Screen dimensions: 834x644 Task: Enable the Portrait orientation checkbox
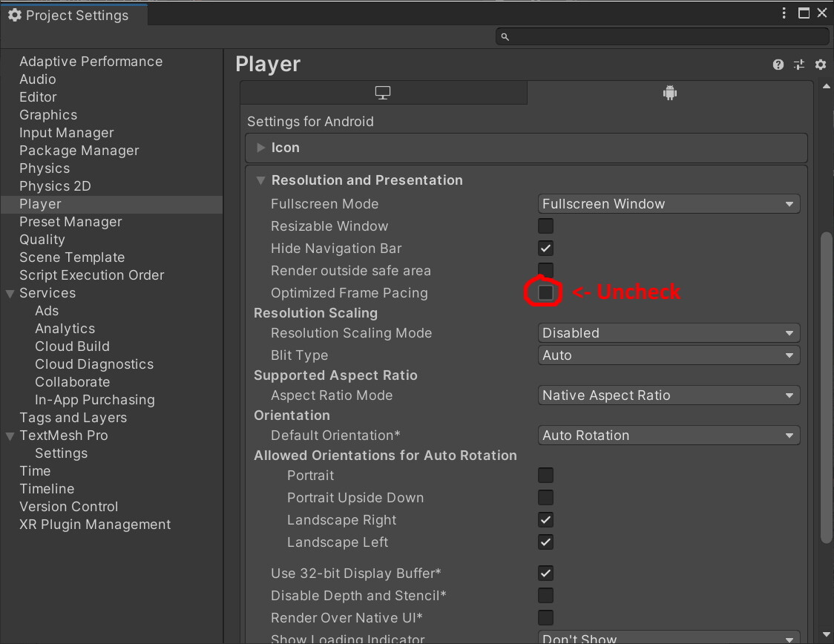click(545, 475)
